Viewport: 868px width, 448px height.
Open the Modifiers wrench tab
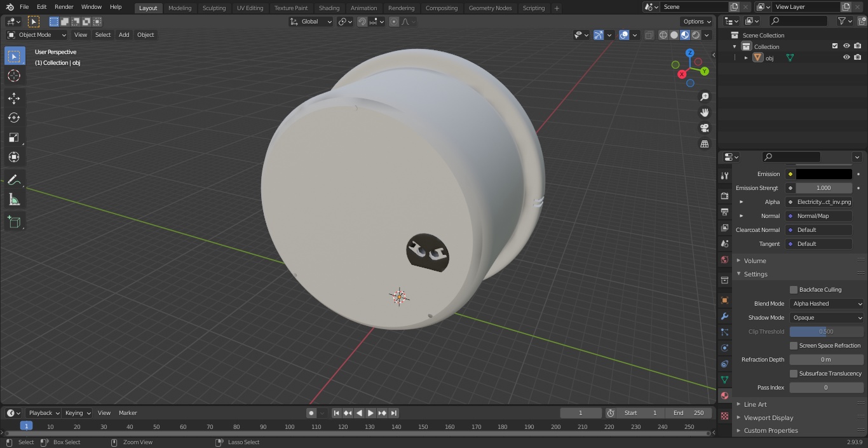(724, 316)
